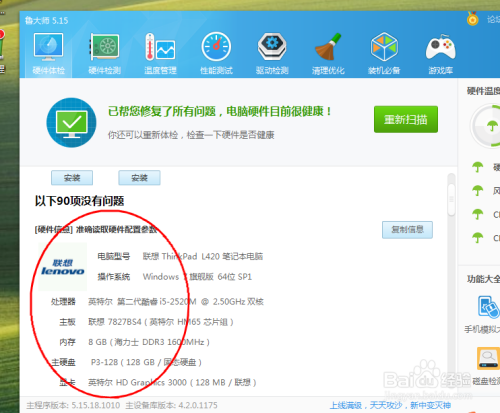
Task: Open the 温度管理 temperature management tab
Action: [x=160, y=54]
